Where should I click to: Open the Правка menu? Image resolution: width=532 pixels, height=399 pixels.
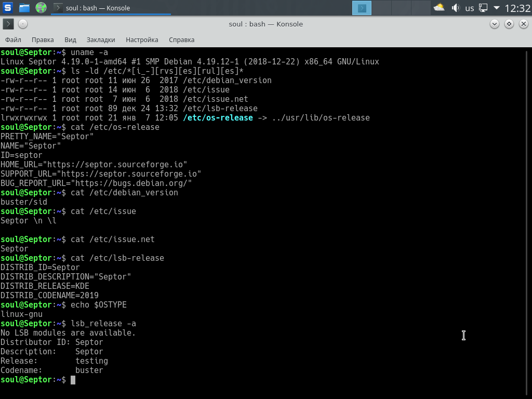click(x=43, y=39)
